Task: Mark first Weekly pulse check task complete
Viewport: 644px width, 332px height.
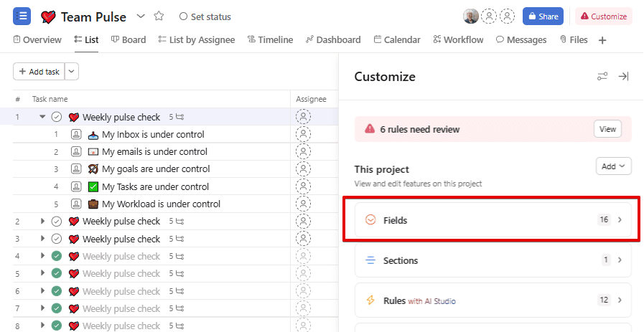Action: [57, 117]
